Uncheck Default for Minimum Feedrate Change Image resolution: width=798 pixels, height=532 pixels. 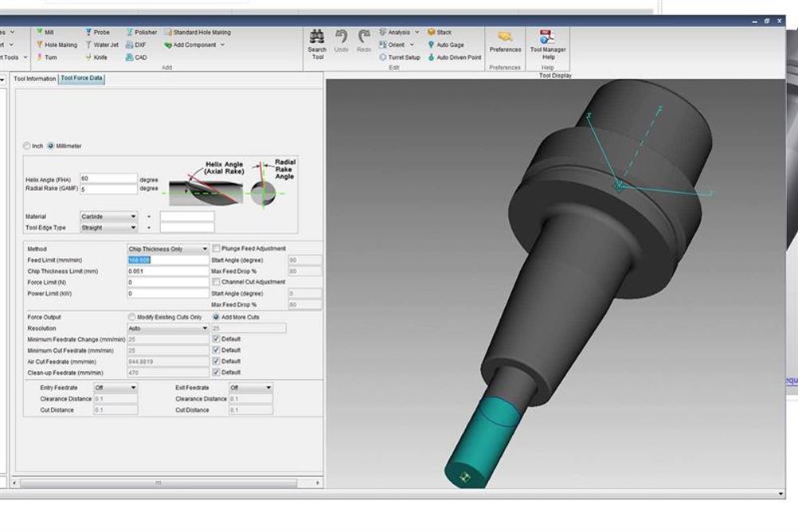click(x=217, y=339)
